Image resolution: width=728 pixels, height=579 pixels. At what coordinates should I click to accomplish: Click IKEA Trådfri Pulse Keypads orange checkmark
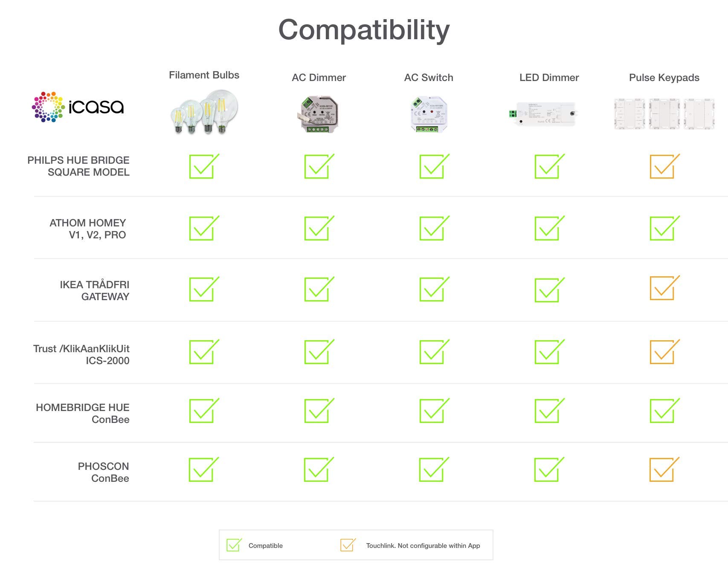pos(663,288)
